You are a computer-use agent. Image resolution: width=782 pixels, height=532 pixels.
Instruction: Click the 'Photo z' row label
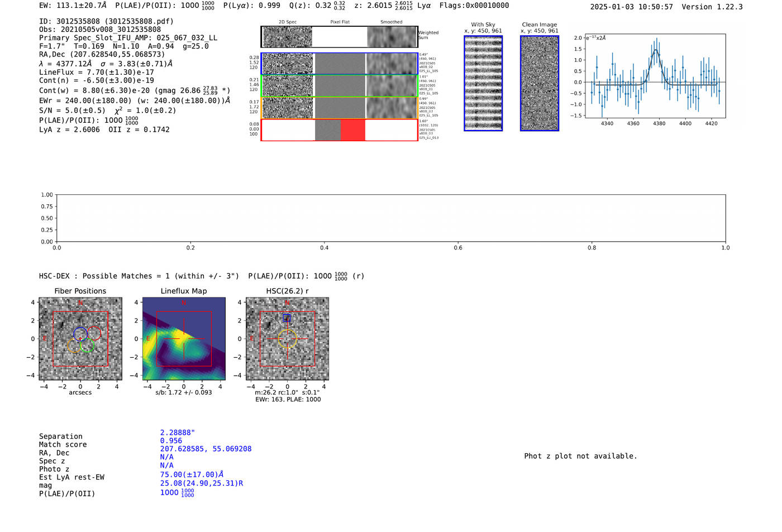point(54,469)
